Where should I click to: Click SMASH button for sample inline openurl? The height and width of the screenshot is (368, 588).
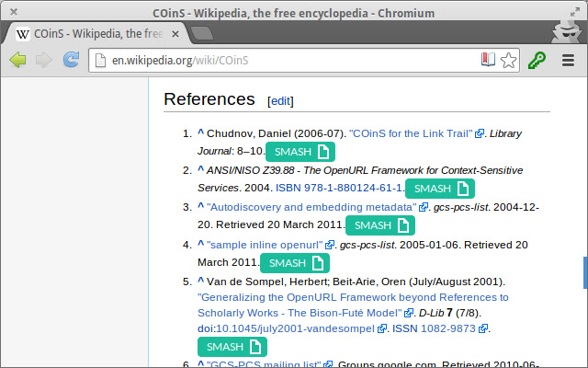295,263
